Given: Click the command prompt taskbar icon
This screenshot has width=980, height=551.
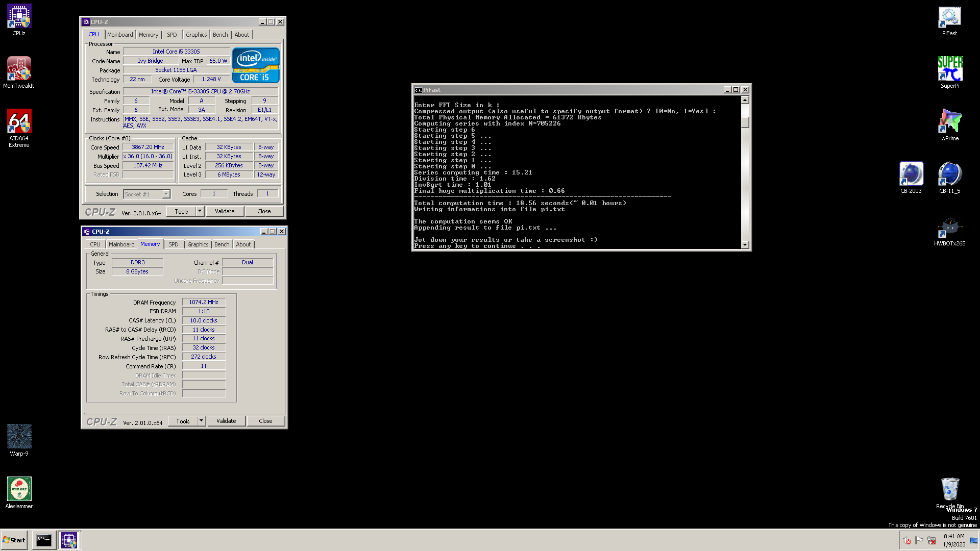Looking at the screenshot, I should click(x=44, y=540).
